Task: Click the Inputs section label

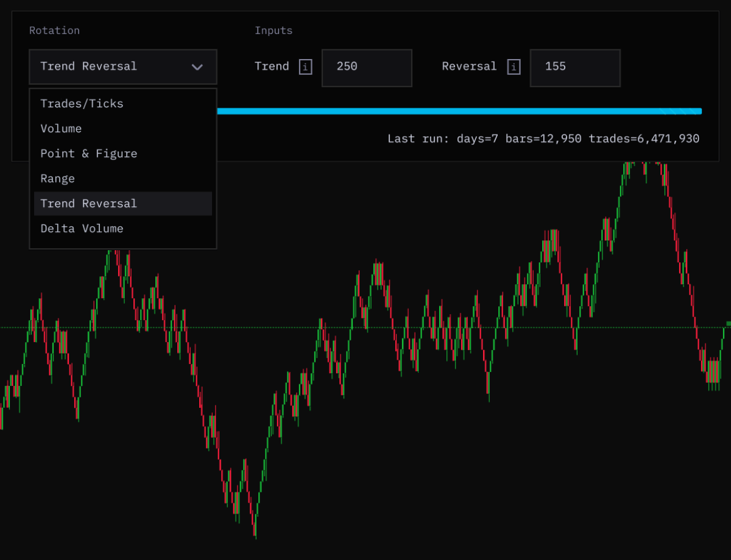Action: point(274,30)
